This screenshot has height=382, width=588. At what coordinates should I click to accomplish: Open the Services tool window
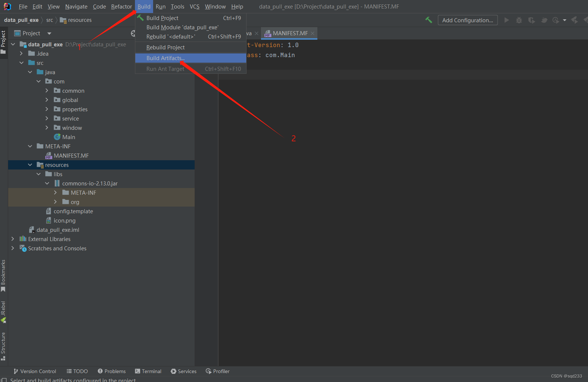point(184,371)
